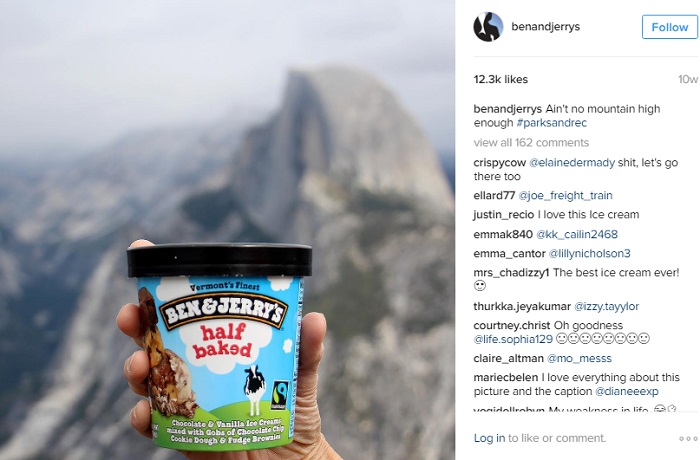Click the Log in link

(489, 438)
